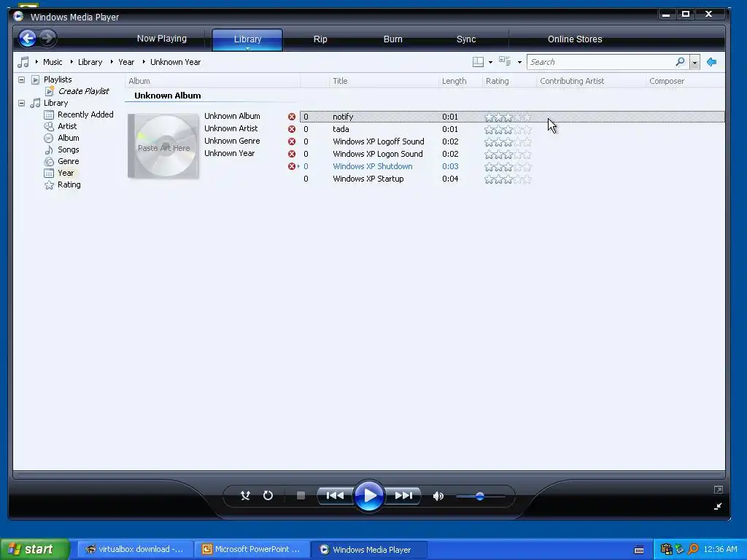747x560 pixels.
Task: Open the Rip tab
Action: pos(320,39)
